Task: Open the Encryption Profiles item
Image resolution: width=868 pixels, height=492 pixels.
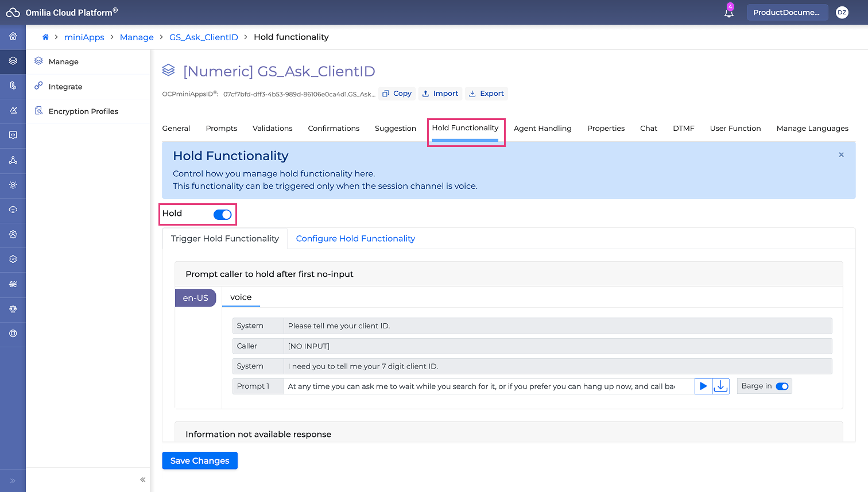Action: (x=83, y=111)
